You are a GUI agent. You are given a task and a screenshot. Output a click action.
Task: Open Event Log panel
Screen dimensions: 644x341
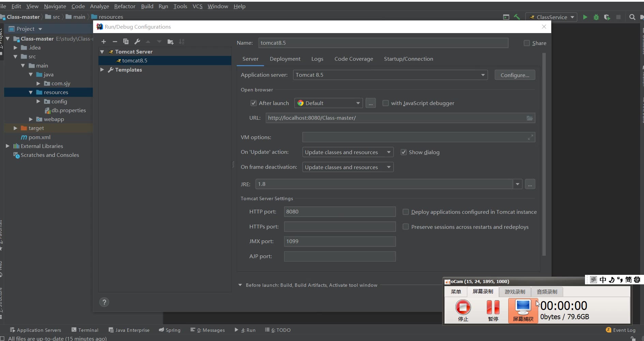tap(621, 330)
